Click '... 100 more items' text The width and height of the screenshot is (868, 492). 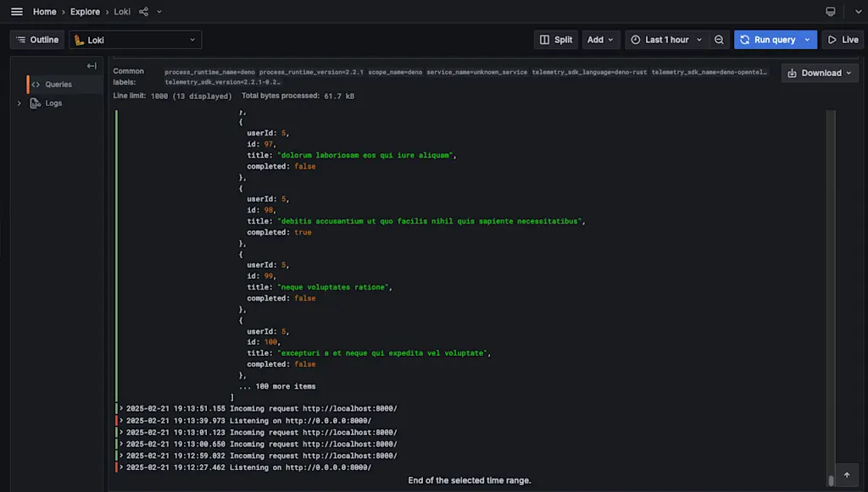coord(277,386)
